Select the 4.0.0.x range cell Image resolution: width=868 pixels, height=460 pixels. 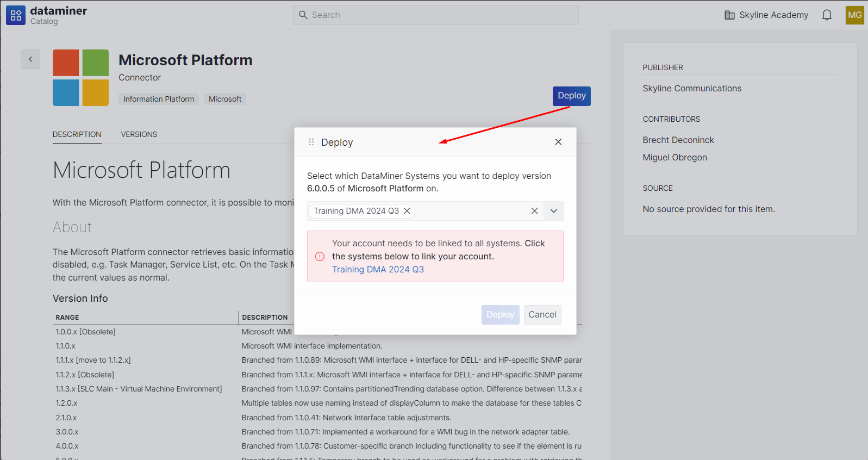[x=67, y=446]
